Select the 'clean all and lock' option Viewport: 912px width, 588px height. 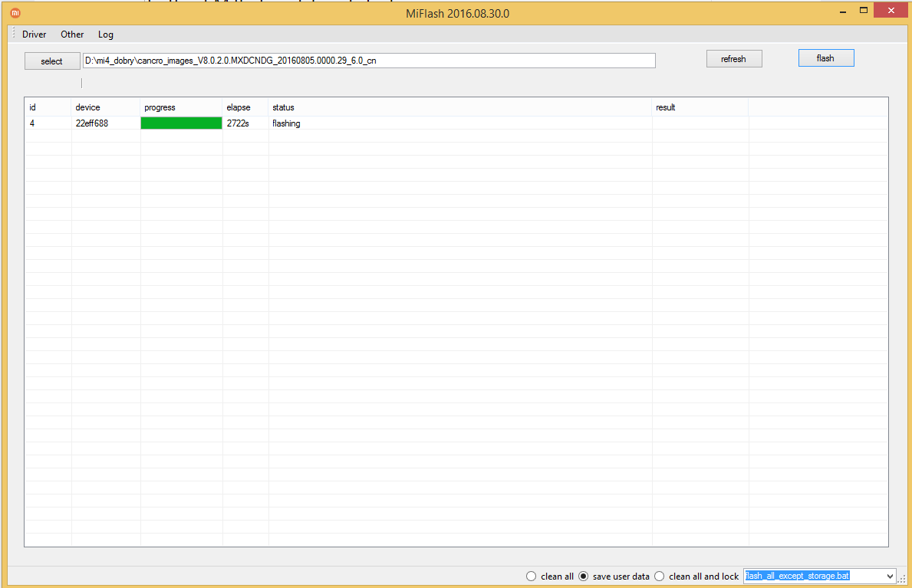click(660, 577)
